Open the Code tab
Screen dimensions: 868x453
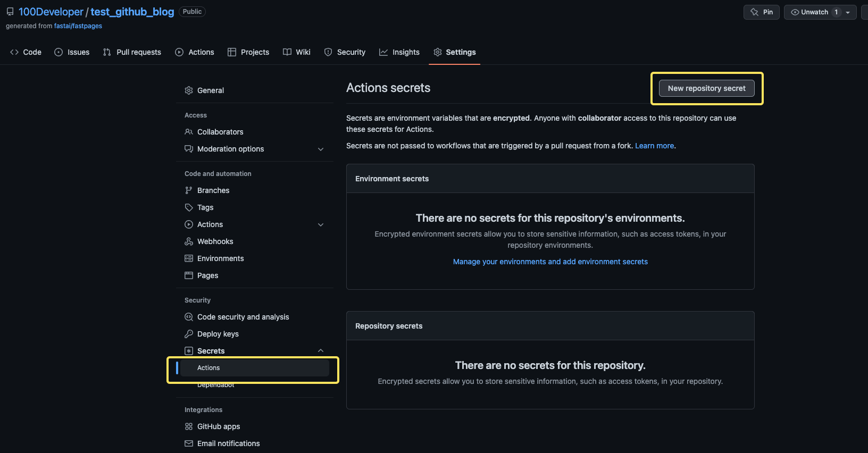[x=26, y=52]
